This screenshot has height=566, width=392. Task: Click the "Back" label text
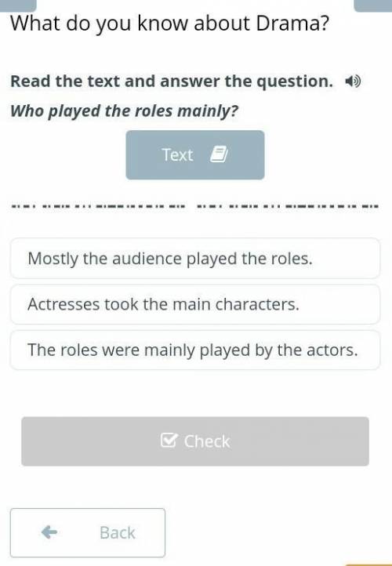tap(118, 532)
